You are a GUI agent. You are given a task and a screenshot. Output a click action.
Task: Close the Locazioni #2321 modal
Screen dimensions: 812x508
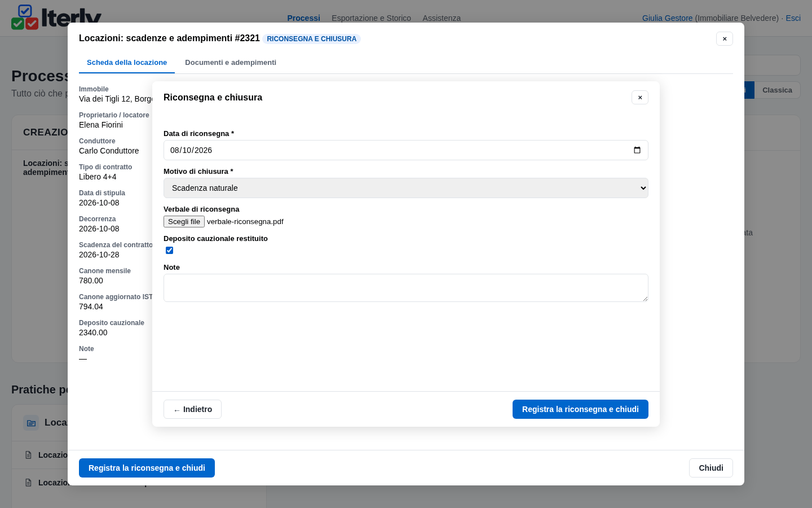tap(725, 39)
